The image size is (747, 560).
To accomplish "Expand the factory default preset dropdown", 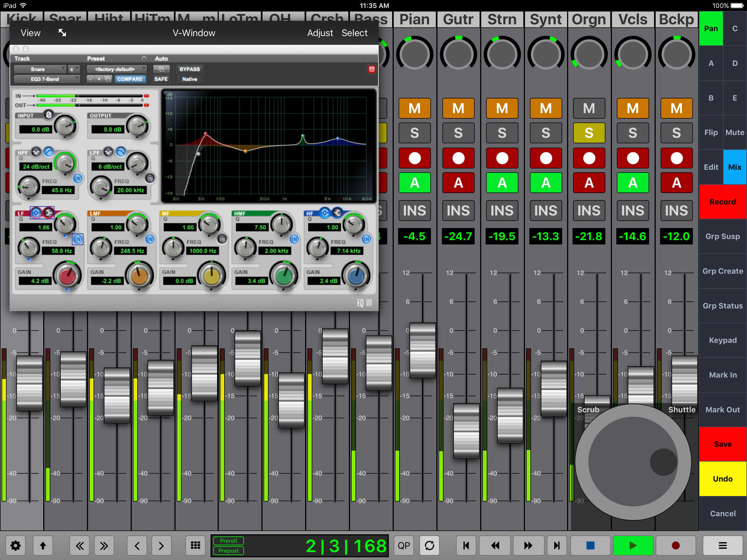I will [116, 69].
